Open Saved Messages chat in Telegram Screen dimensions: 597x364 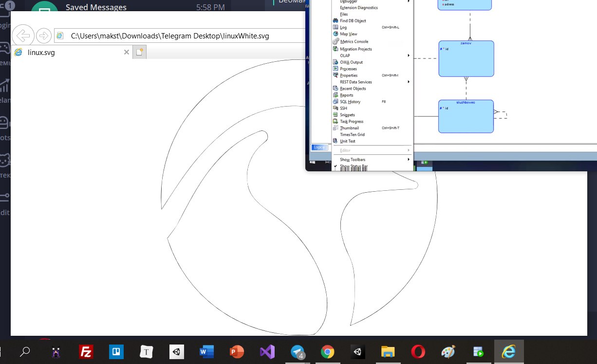pyautogui.click(x=96, y=7)
